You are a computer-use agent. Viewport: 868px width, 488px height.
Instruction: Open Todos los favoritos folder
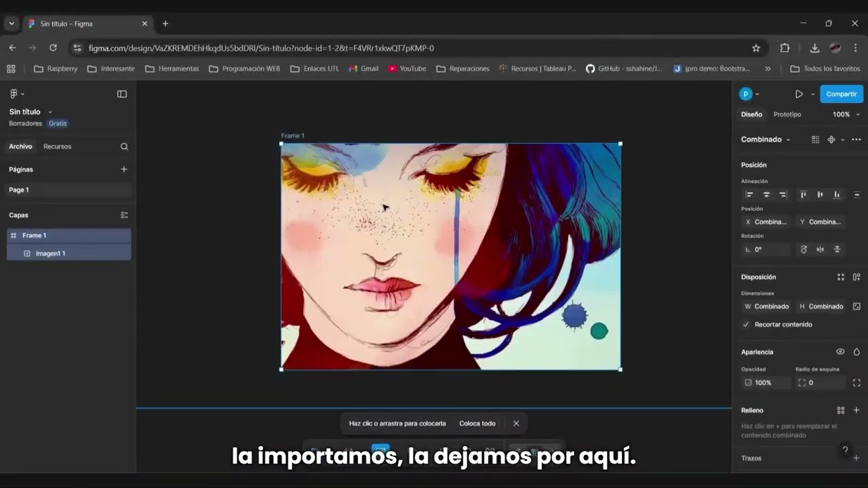[x=825, y=68]
